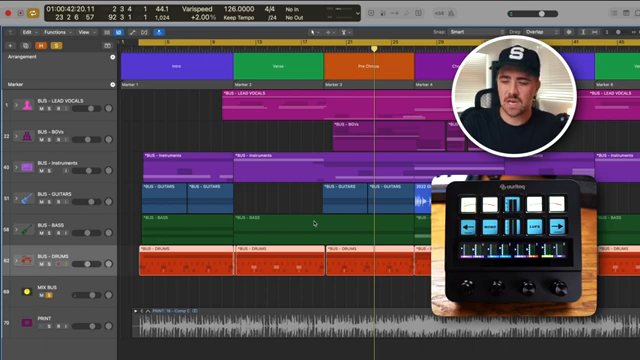640x360 pixels.
Task: Click the red Record button
Action: (x=8, y=13)
